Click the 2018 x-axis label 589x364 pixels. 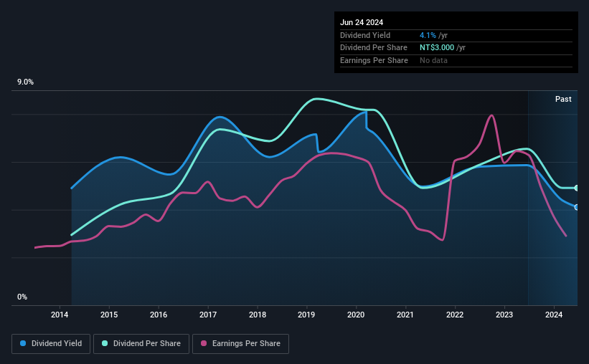[258, 315]
